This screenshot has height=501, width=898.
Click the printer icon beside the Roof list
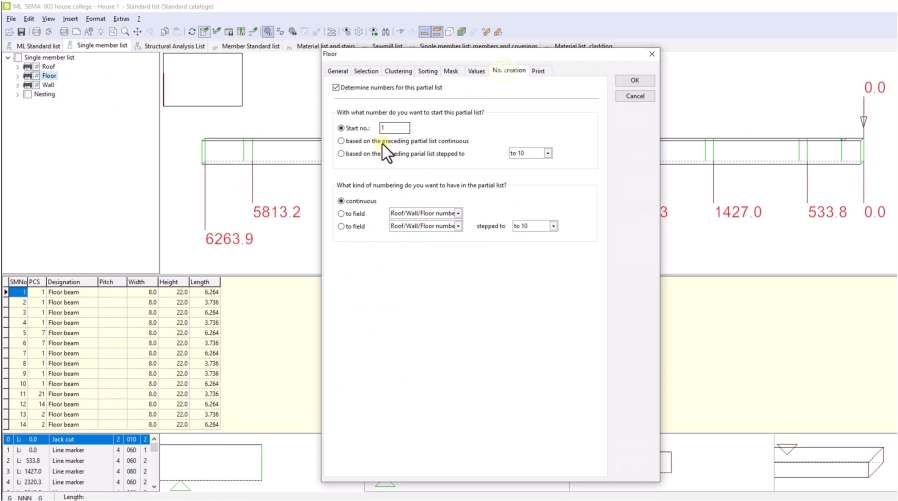click(28, 67)
